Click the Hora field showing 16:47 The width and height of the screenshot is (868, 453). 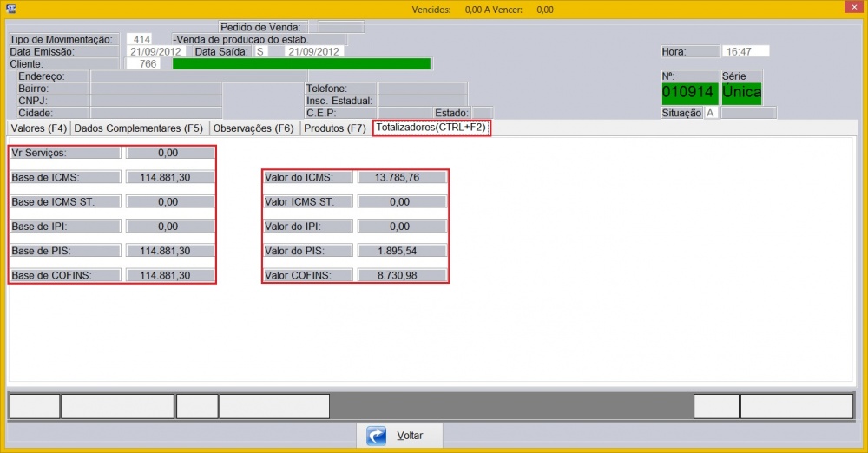pyautogui.click(x=746, y=52)
